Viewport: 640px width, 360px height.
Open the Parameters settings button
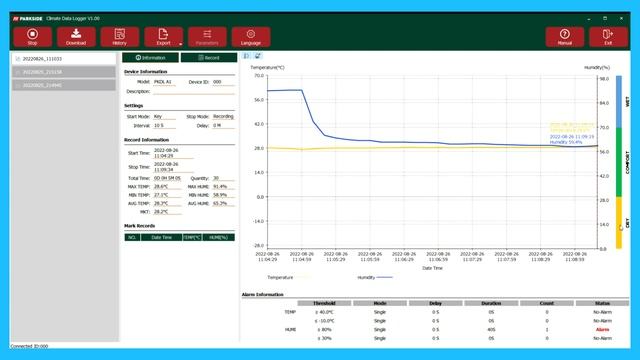207,37
